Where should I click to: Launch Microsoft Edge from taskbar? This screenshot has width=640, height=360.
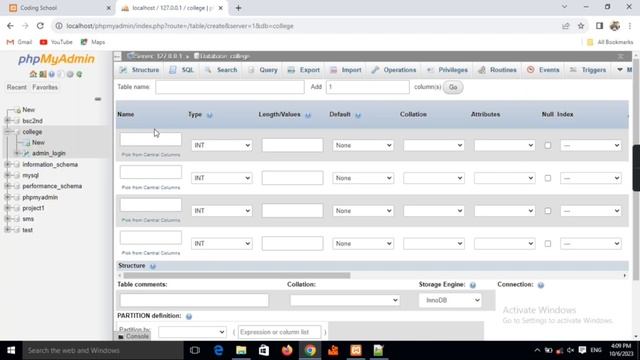[x=218, y=350]
